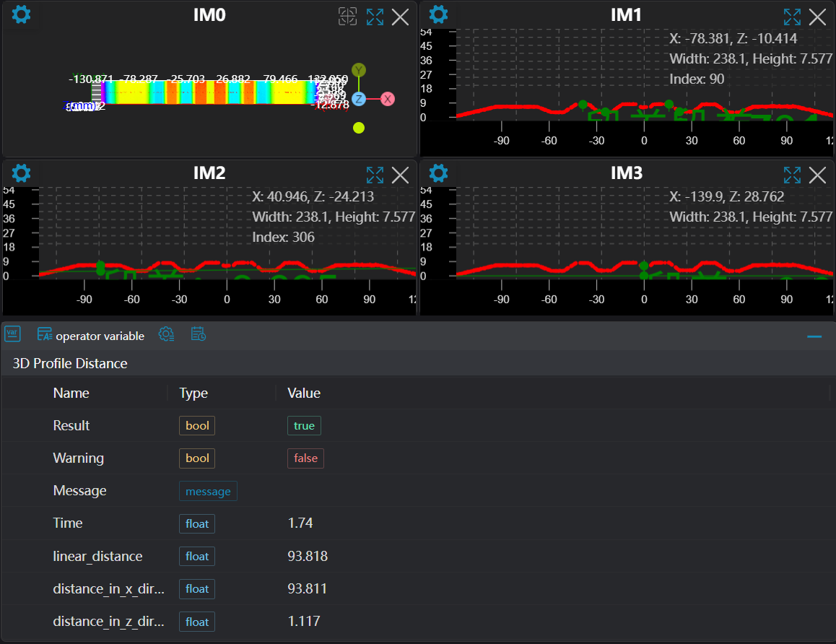This screenshot has height=644, width=836.
Task: Maximize the IM3 profile view
Action: [x=792, y=175]
